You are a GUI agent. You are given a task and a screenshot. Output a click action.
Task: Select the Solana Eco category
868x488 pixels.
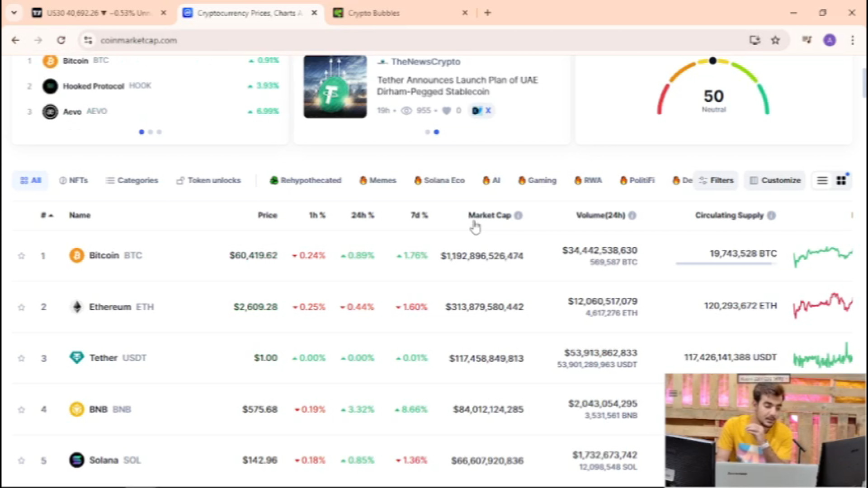(439, 181)
